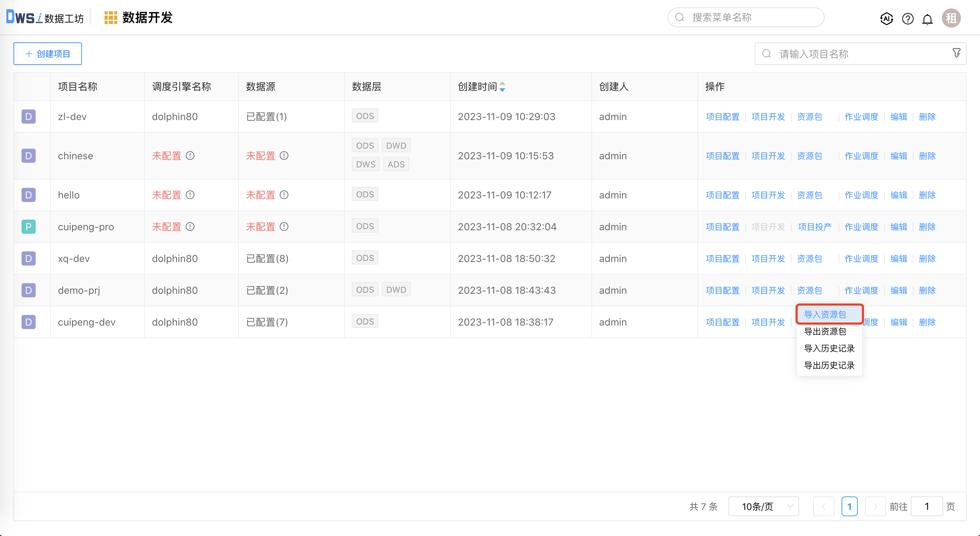The height and width of the screenshot is (536, 980).
Task: Expand 资源包 dropdown for zl-dev row
Action: coord(810,117)
